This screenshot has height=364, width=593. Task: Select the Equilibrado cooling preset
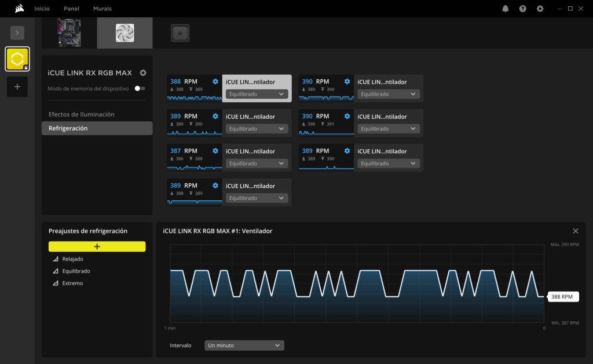(76, 271)
